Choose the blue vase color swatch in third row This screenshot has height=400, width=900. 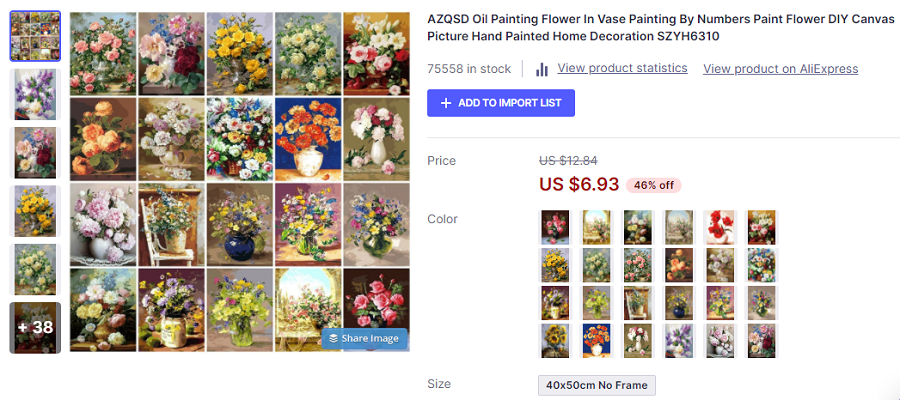click(x=678, y=303)
